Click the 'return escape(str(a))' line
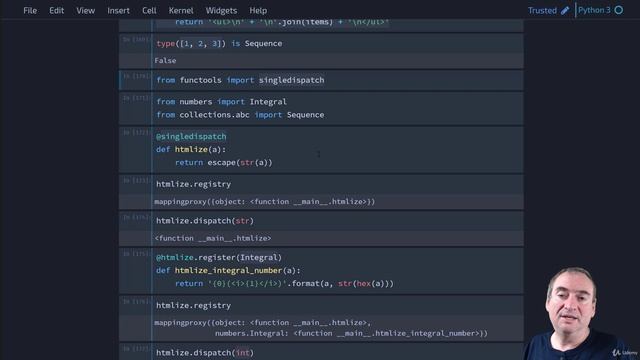 224,162
